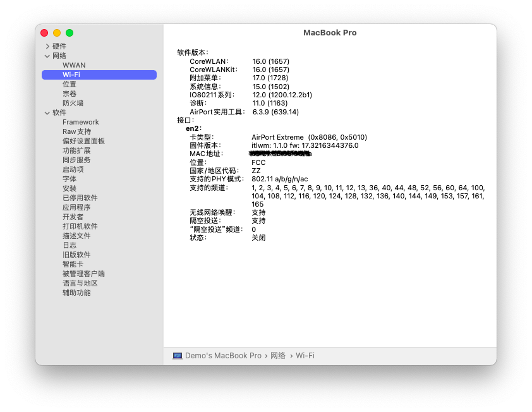Open Framework under software

pyautogui.click(x=81, y=122)
